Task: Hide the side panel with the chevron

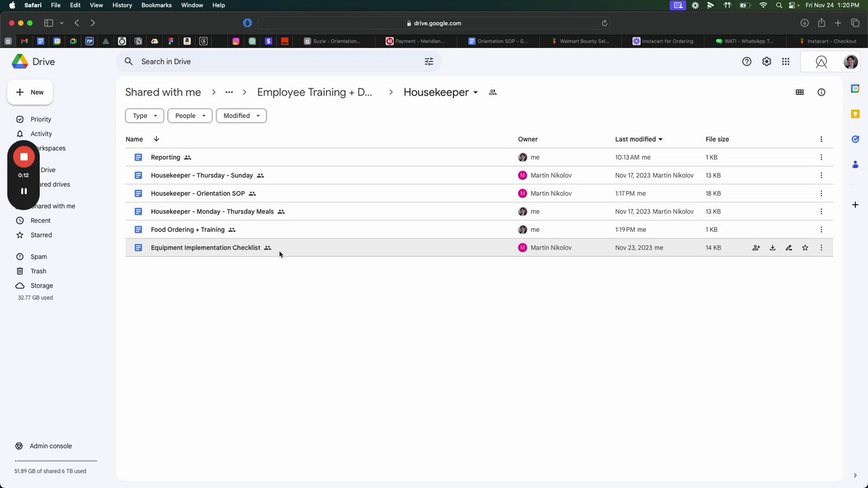Action: pos(855,475)
